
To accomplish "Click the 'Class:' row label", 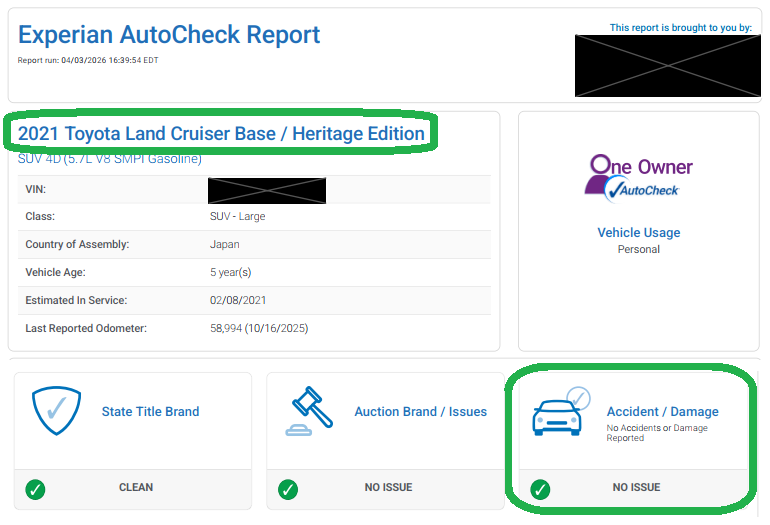I will pos(40,216).
